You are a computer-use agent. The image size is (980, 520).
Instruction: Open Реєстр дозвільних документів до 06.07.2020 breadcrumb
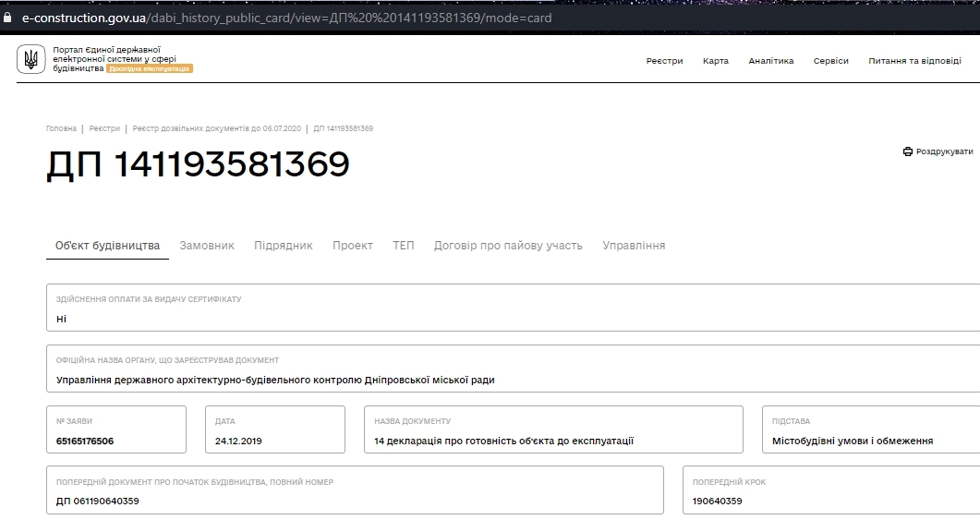pos(216,128)
